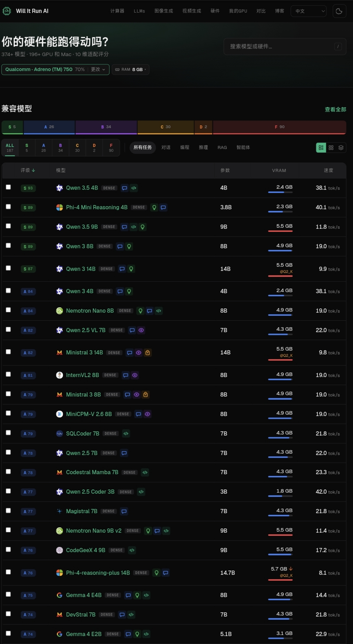Click the Magistral 7B sparkle logo

59,511
